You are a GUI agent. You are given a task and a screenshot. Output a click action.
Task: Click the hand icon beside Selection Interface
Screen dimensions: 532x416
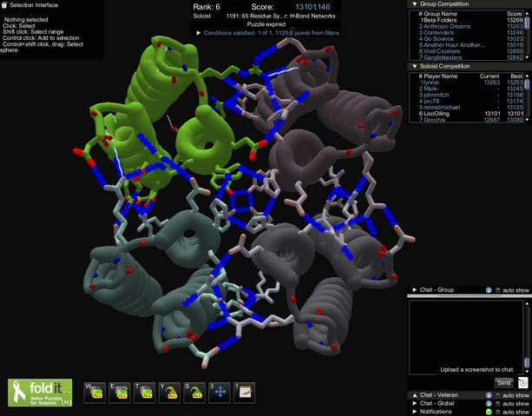4,5
